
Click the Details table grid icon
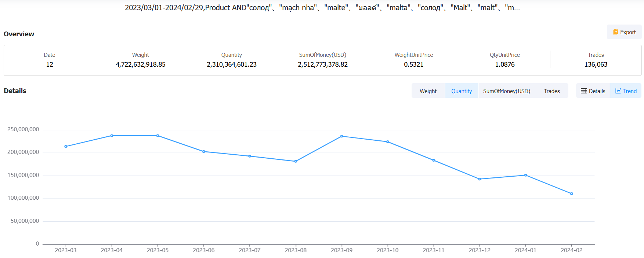pos(584,91)
